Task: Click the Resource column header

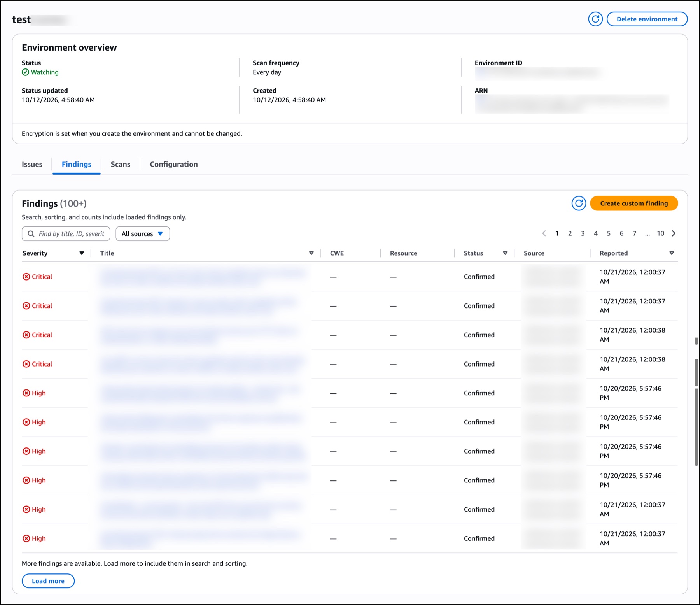Action: (x=403, y=253)
